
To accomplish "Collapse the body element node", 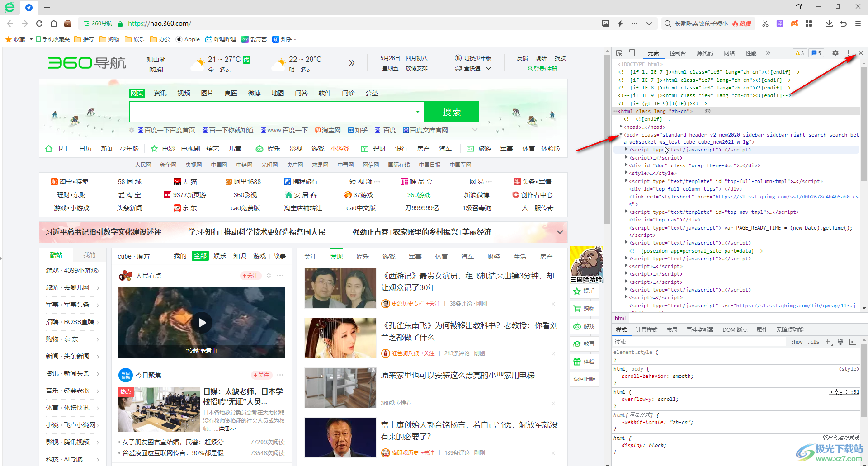I will point(621,134).
